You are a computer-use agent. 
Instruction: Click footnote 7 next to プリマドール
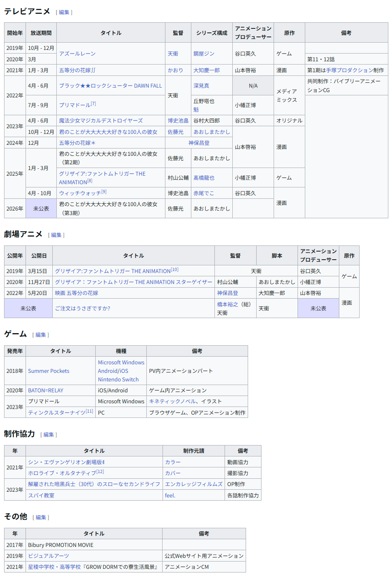pos(94,104)
